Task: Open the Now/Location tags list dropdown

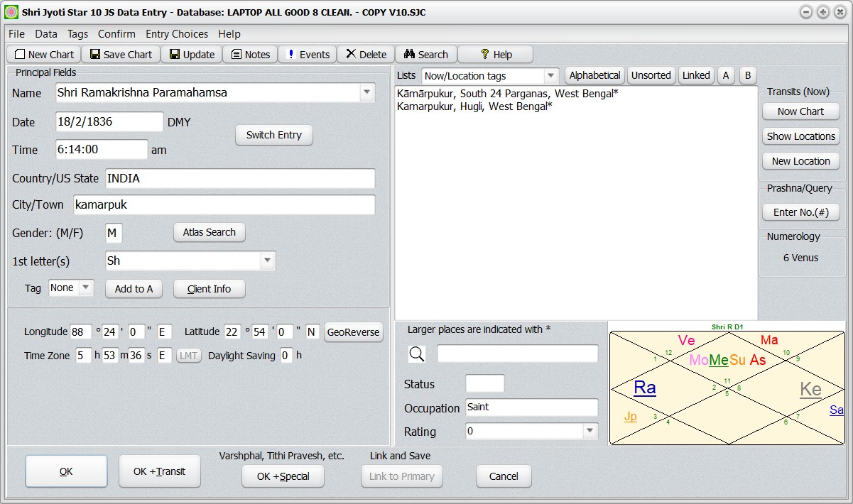Action: tap(551, 75)
